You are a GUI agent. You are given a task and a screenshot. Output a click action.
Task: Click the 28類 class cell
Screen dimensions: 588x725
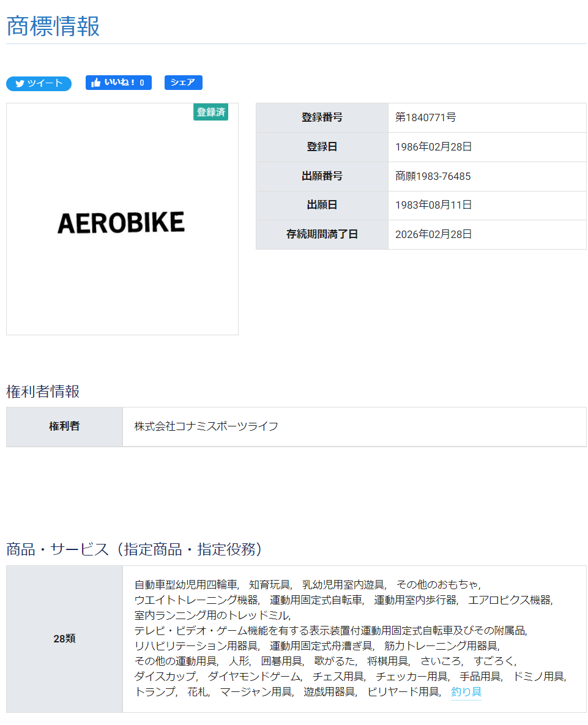(x=64, y=639)
